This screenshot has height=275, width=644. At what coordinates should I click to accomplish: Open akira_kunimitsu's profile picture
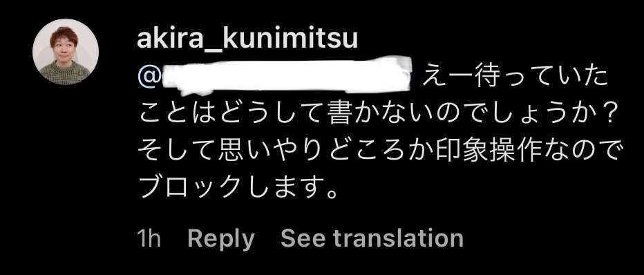[66, 52]
